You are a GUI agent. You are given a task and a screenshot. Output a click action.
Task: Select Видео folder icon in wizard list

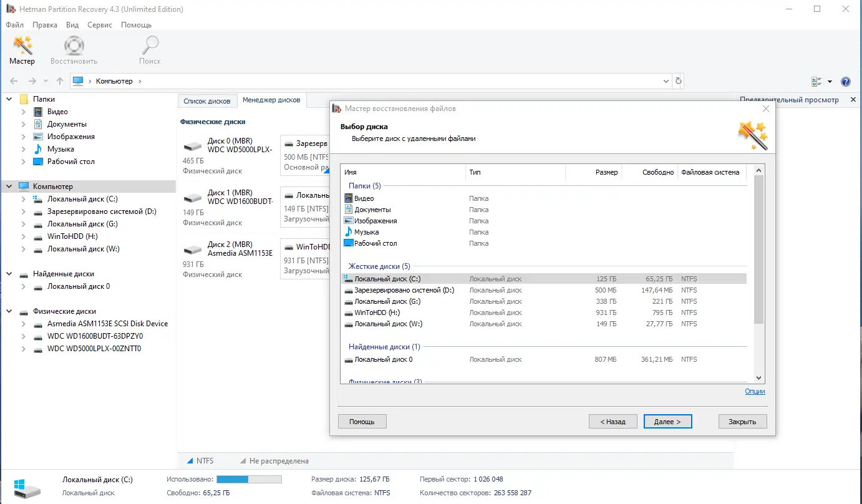(x=349, y=198)
